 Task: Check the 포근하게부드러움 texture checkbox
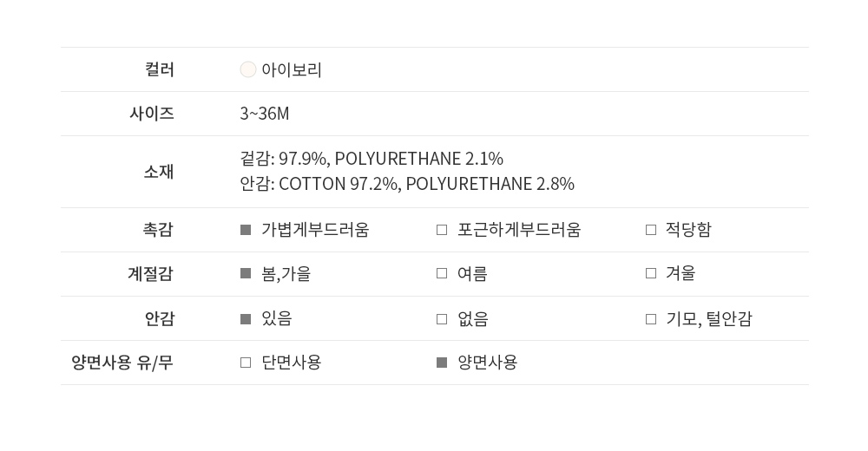coord(442,230)
